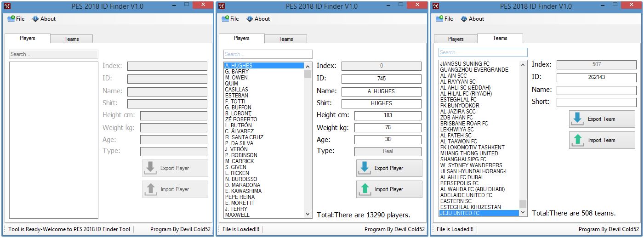Select MUANG THONG UNITED in teams list
The width and height of the screenshot is (644, 238).
coord(479,153)
